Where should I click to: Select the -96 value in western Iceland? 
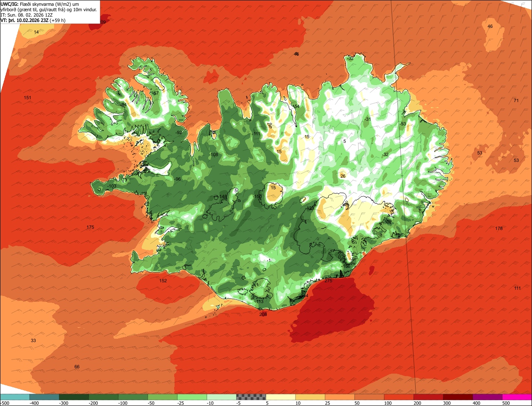[x=177, y=179]
